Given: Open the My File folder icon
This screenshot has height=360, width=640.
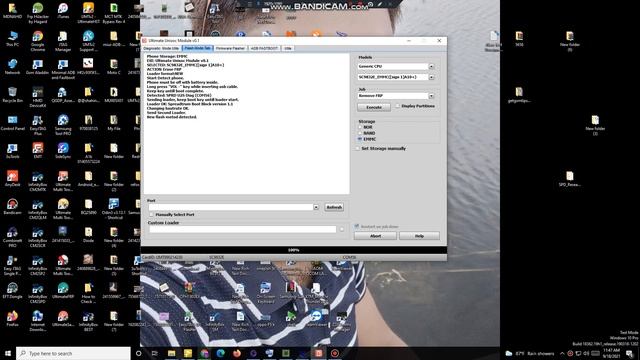Looking at the screenshot, I should (114, 123).
